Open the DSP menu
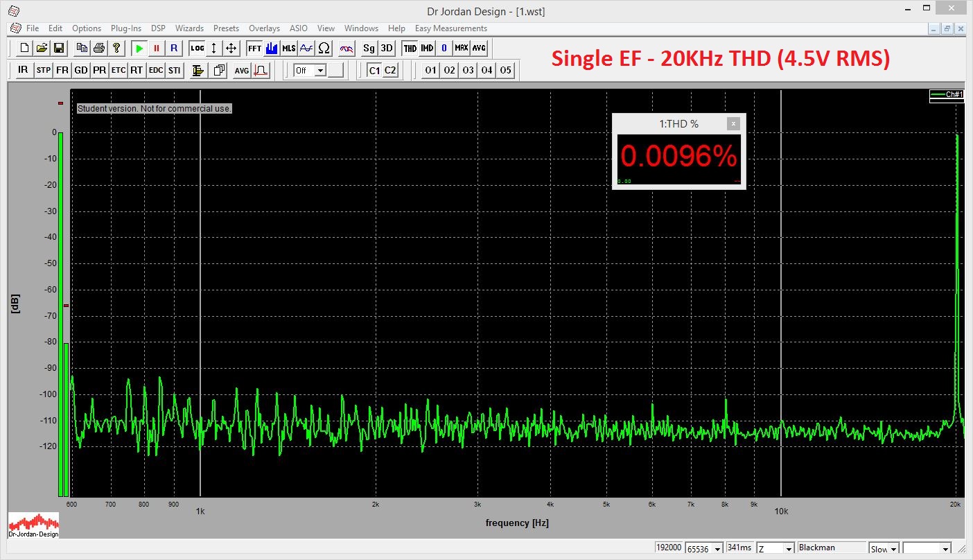 (x=158, y=28)
